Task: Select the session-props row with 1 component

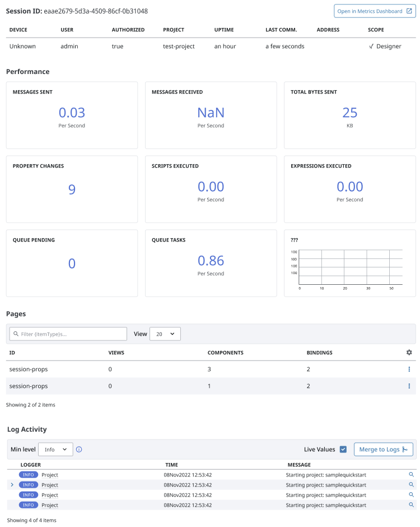Action: (x=211, y=386)
